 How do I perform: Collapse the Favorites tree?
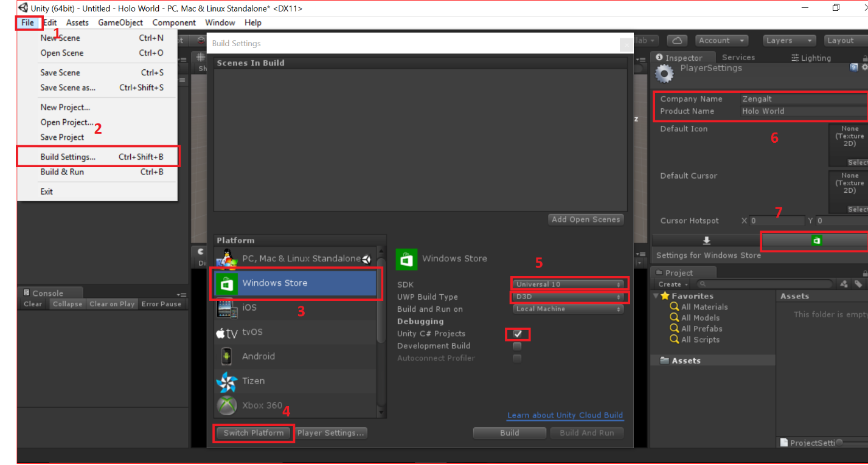656,296
